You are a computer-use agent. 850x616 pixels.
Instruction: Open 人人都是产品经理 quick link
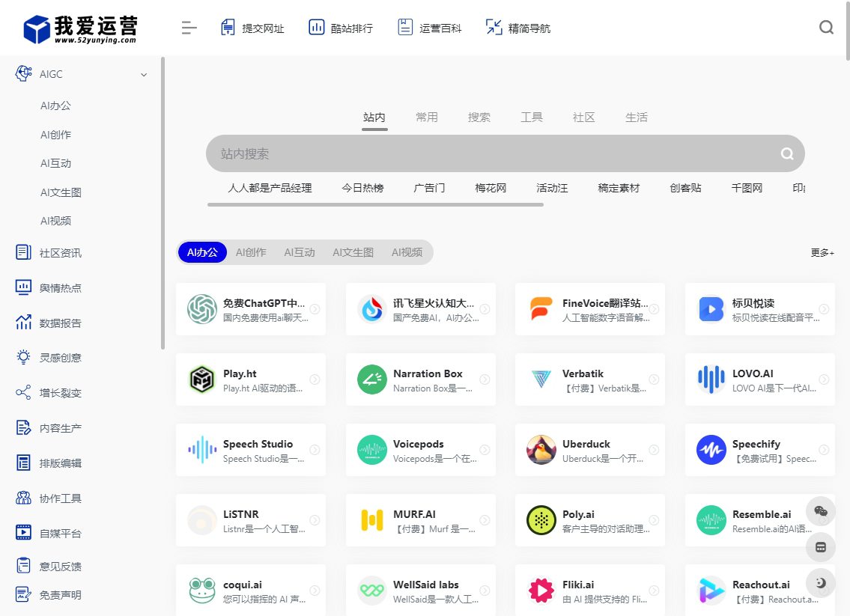click(x=270, y=188)
